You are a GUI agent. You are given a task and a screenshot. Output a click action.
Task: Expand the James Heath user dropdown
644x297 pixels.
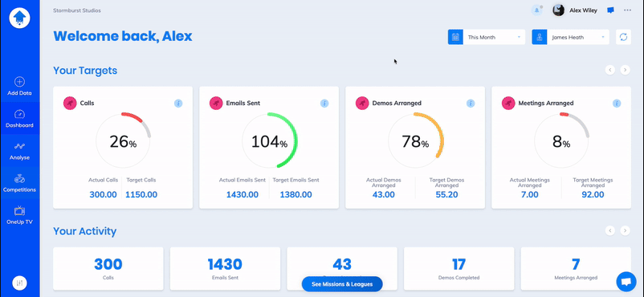pos(570,37)
